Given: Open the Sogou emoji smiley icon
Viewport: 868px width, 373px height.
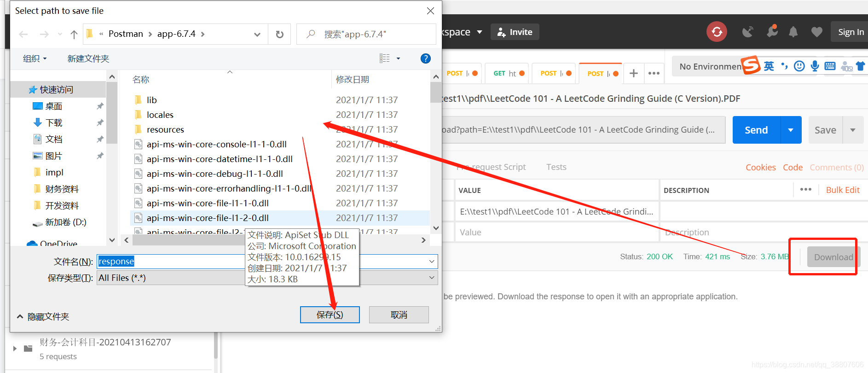Looking at the screenshot, I should [x=799, y=66].
